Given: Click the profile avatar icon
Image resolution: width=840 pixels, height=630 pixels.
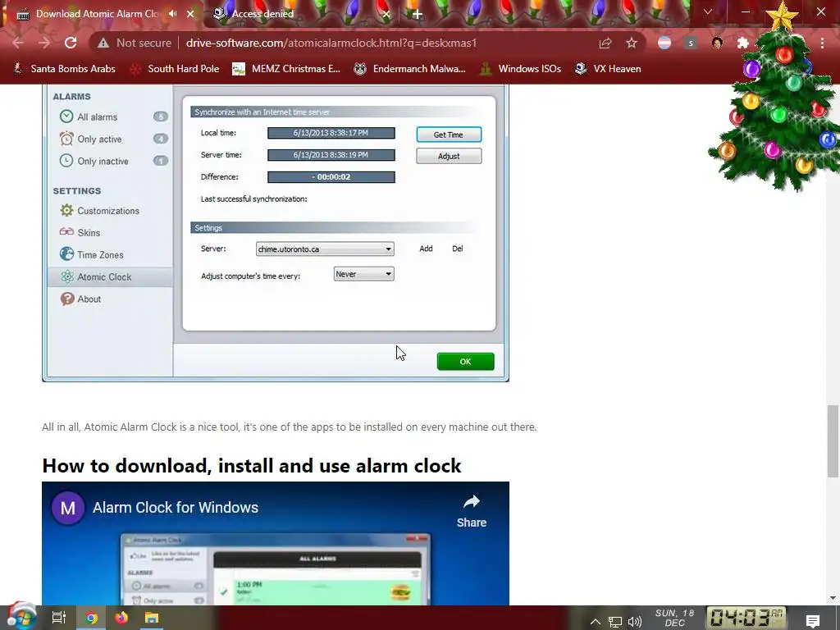Looking at the screenshot, I should (x=717, y=43).
